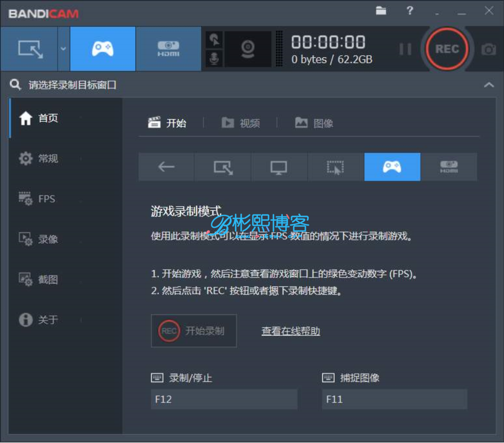Select around-mouse dotted region mode icon

pyautogui.click(x=336, y=167)
